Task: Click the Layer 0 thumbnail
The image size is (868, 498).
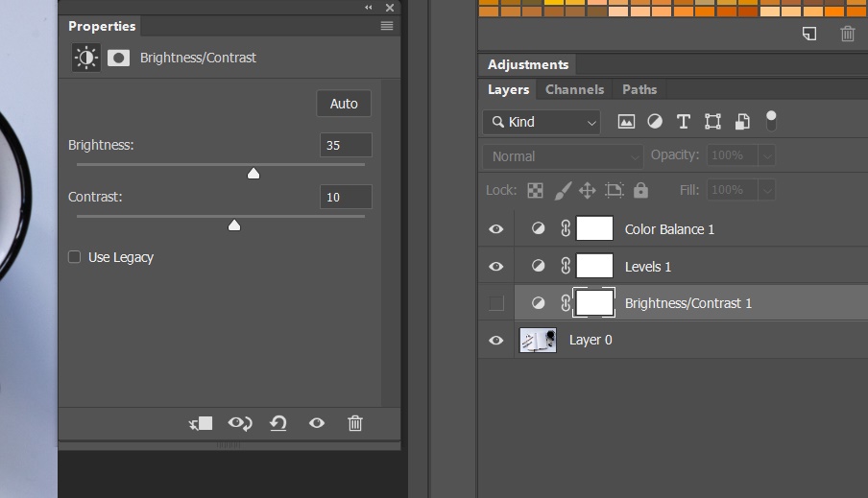Action: pyautogui.click(x=538, y=341)
